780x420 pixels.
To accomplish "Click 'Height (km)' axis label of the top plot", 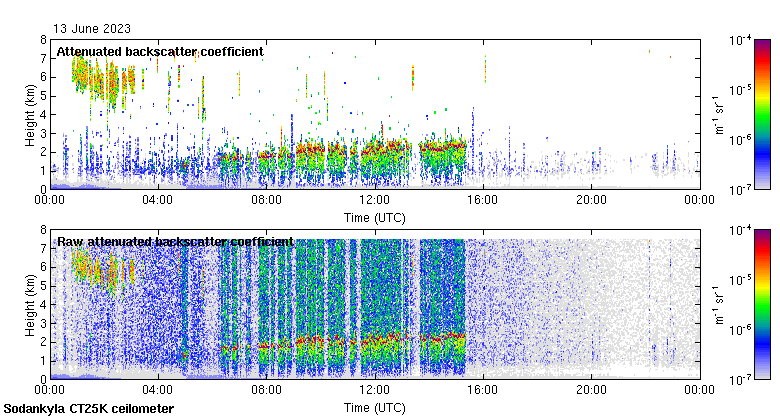I will 30,115.
